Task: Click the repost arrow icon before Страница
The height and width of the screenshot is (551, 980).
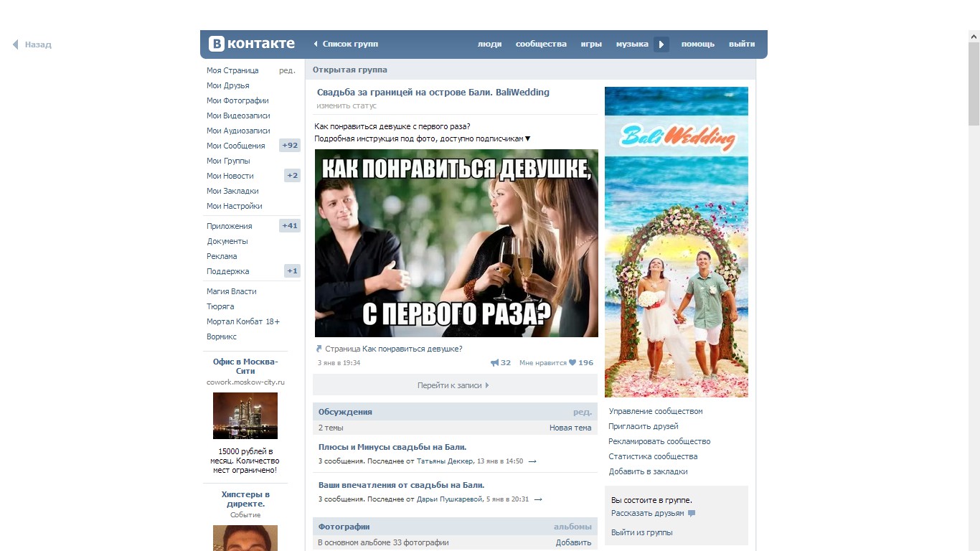Action: pos(319,349)
